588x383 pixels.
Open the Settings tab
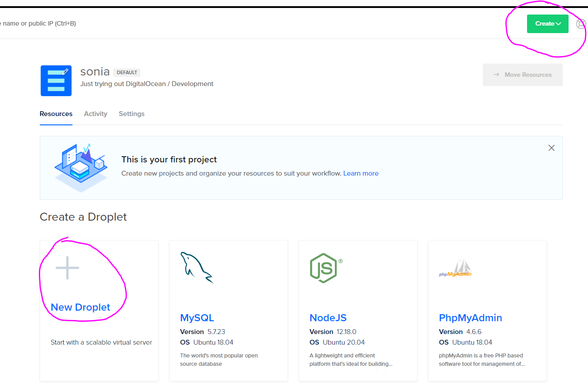[x=132, y=114]
